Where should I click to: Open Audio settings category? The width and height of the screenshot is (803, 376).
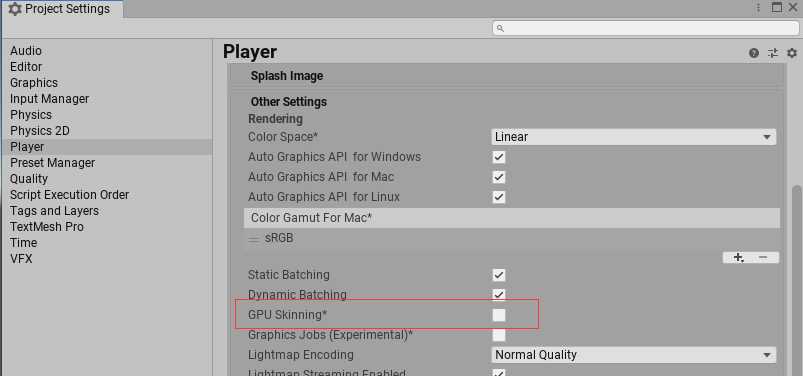click(26, 51)
